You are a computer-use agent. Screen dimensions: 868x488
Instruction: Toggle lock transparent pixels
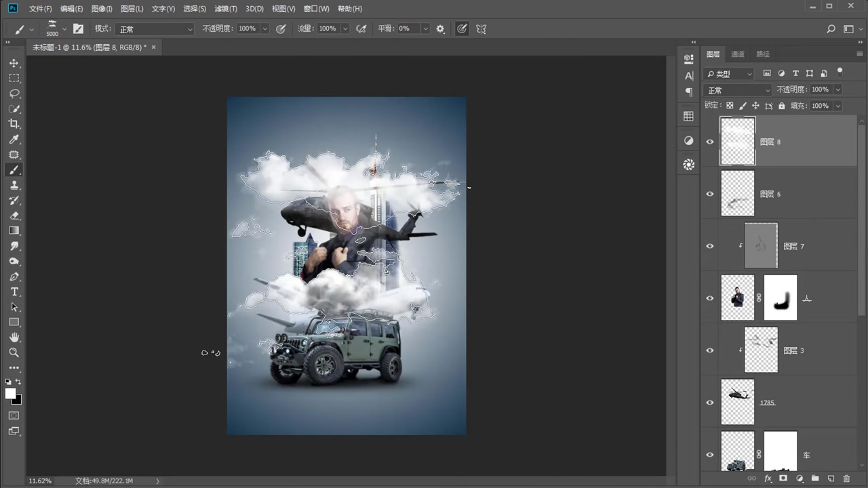[730, 106]
